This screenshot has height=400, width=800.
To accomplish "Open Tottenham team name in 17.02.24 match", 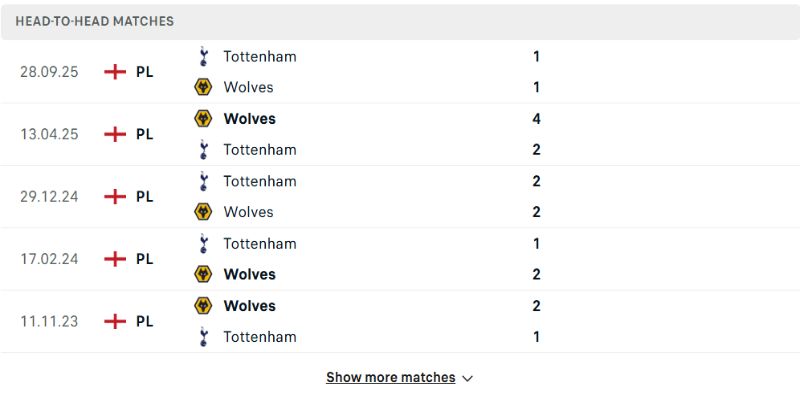I will coord(260,243).
